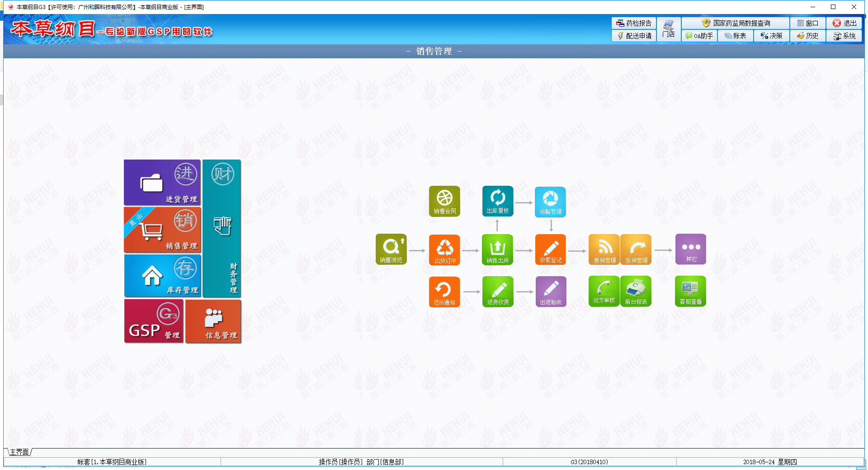Select the 销售管理 sales management tile

(x=162, y=230)
